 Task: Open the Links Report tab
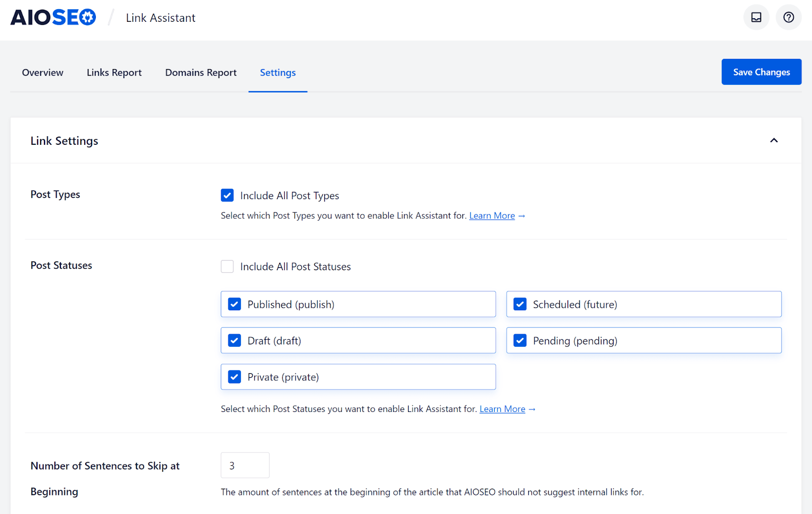pos(114,73)
